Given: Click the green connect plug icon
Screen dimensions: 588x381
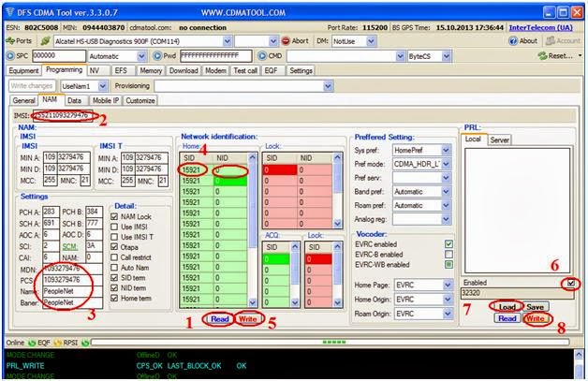Looking at the screenshot, I should point(45,41).
